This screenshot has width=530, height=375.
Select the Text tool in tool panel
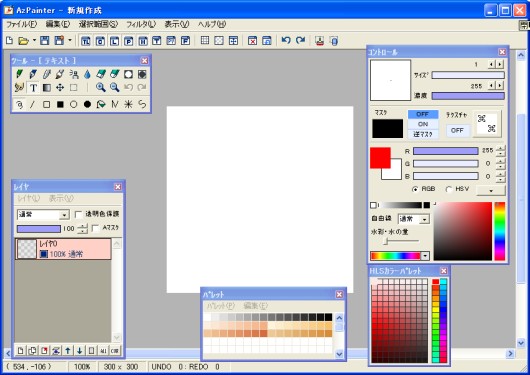point(33,88)
